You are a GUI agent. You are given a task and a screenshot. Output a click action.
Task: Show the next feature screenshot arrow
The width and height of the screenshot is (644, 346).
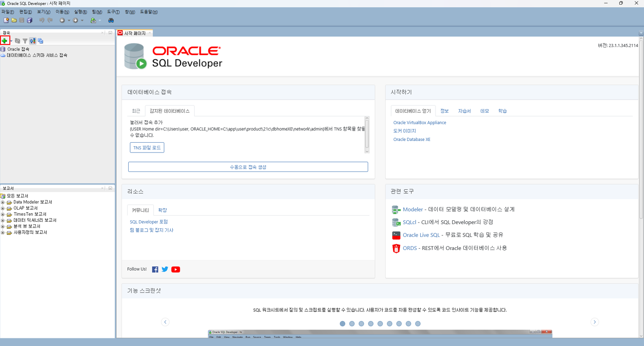click(595, 322)
